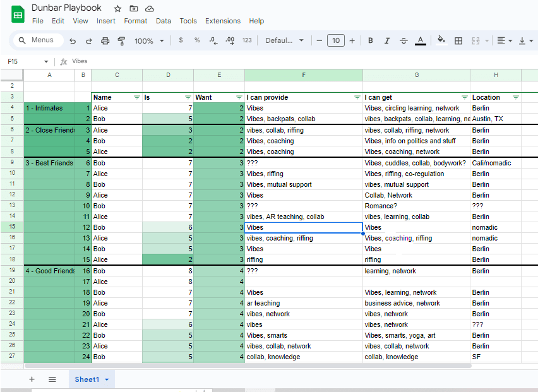Screen dimensions: 538x392
Task: Star the Dunbar Playbook document
Action: pos(117,9)
